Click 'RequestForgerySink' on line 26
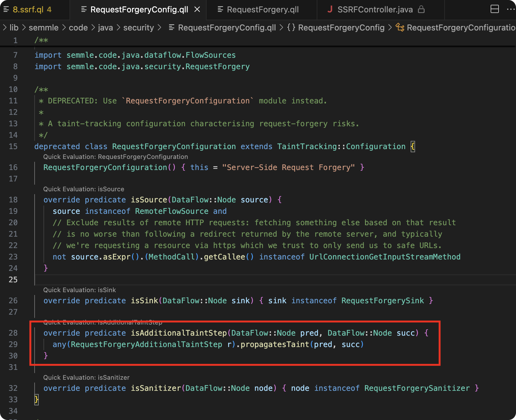The width and height of the screenshot is (516, 420). pyautogui.click(x=383, y=300)
